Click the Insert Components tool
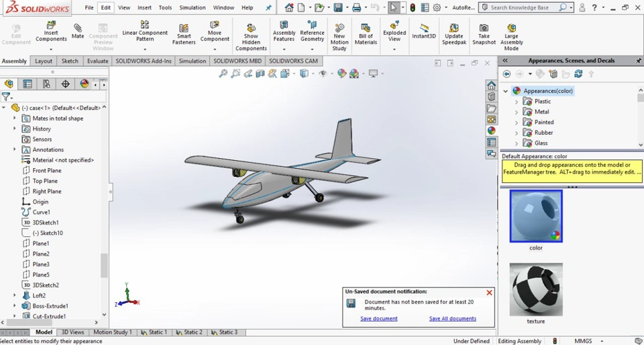The width and height of the screenshot is (644, 345). coord(51,32)
